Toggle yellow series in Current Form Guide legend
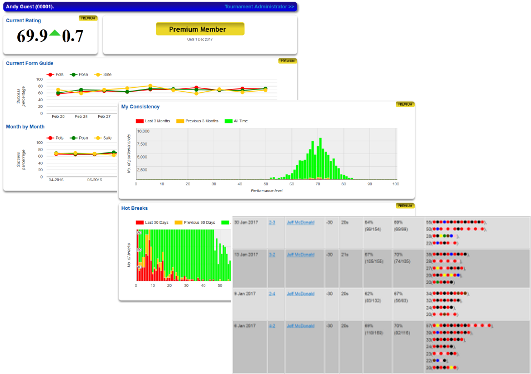This screenshot has height=374, width=531. coord(103,75)
